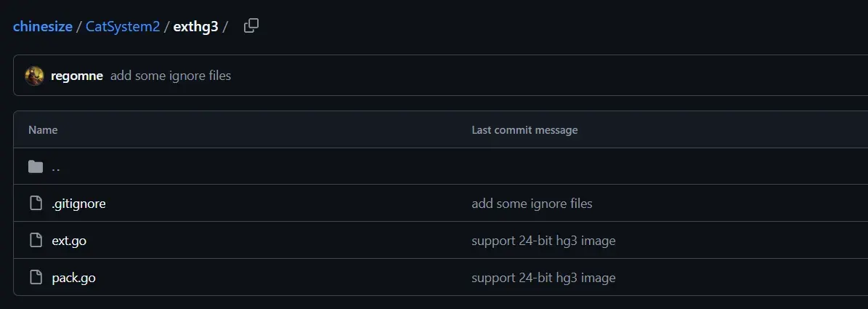Click the Name column header

click(x=43, y=130)
